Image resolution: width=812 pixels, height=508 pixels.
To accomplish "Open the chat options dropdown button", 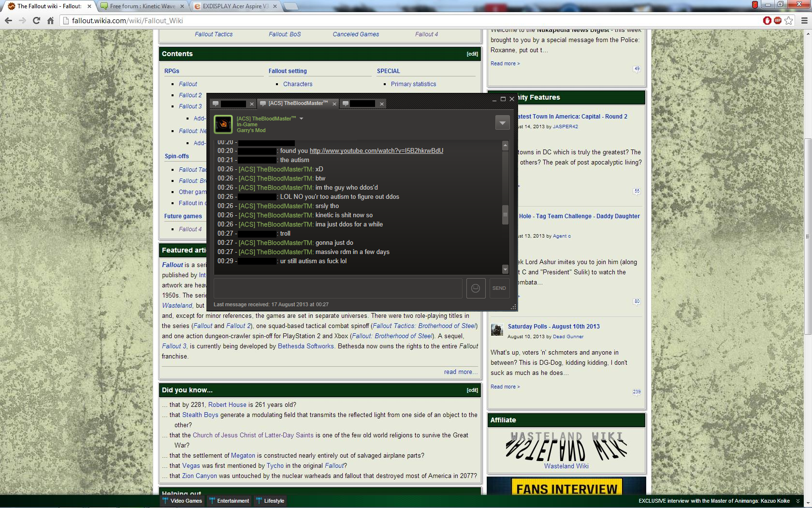I will point(502,123).
